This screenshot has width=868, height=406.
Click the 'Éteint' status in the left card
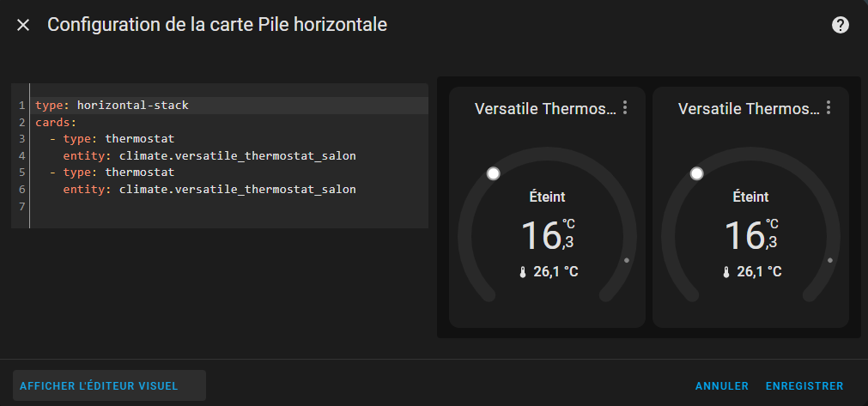(548, 197)
